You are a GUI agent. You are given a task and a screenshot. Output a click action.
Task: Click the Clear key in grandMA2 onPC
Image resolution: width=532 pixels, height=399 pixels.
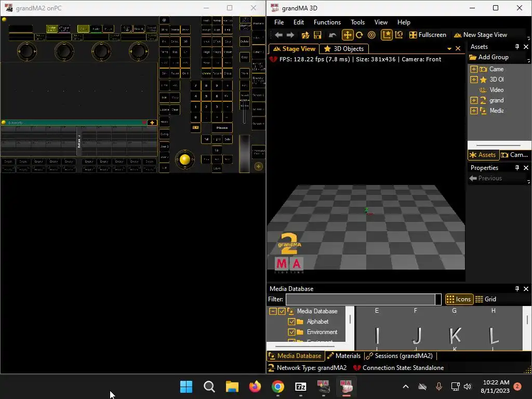tap(175, 110)
